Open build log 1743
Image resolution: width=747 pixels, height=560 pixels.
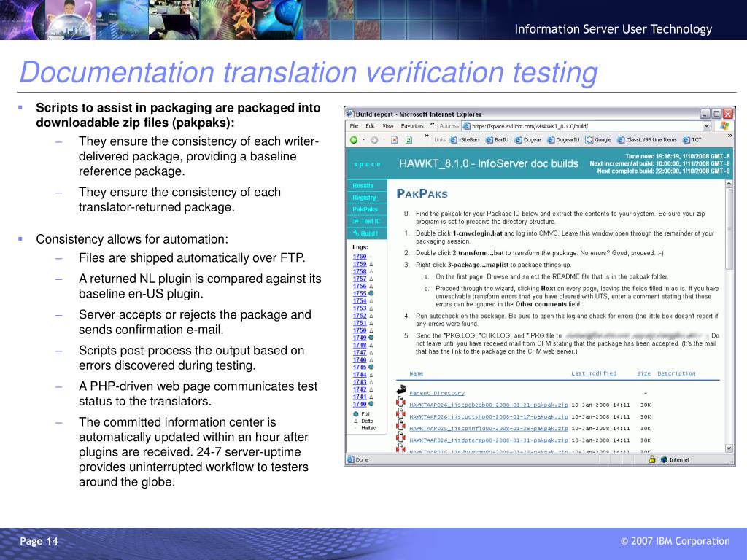coord(360,382)
